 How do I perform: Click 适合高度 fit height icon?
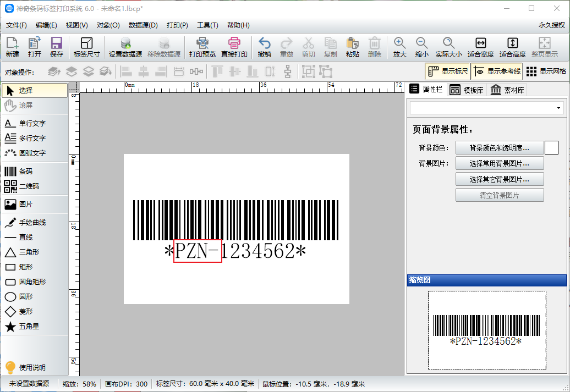pos(513,47)
